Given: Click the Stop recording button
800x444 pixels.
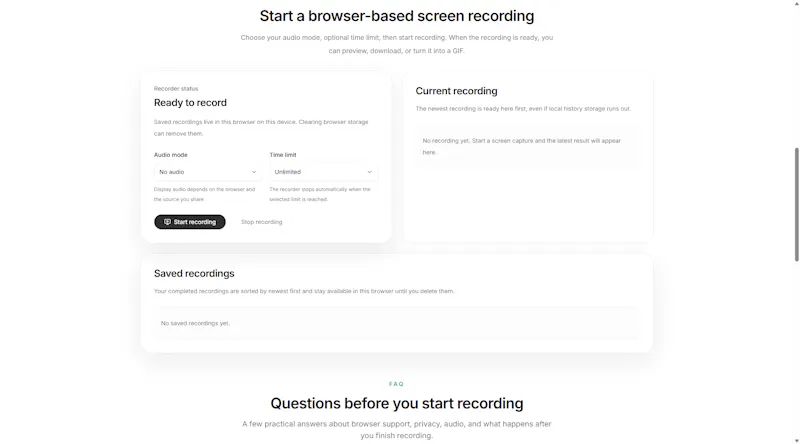Looking at the screenshot, I should [261, 222].
